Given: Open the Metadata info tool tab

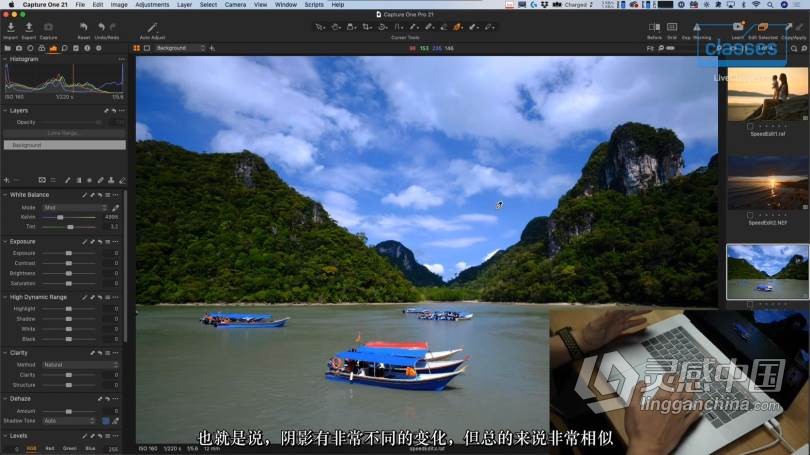Looking at the screenshot, I should 87,48.
